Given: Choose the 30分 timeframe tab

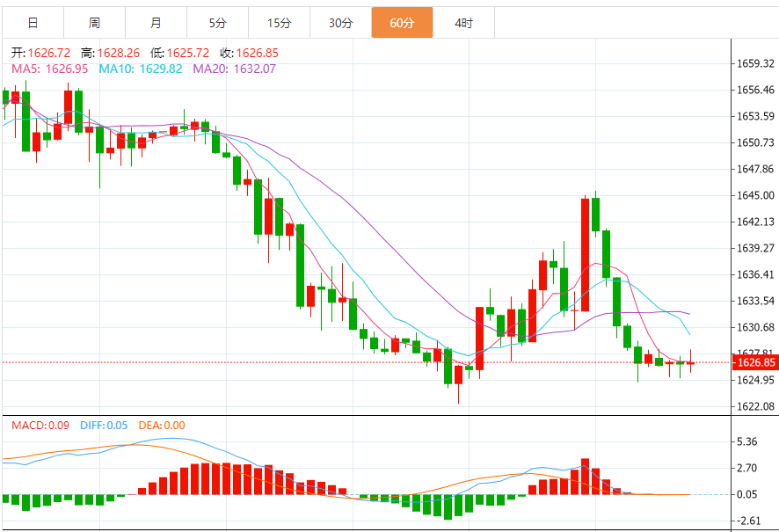Looking at the screenshot, I should 341,23.
